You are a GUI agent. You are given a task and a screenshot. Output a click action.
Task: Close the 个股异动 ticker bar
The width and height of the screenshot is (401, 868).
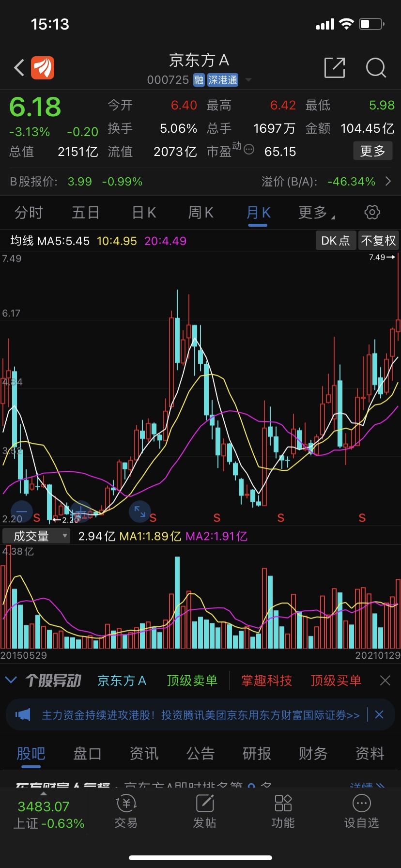click(x=385, y=681)
